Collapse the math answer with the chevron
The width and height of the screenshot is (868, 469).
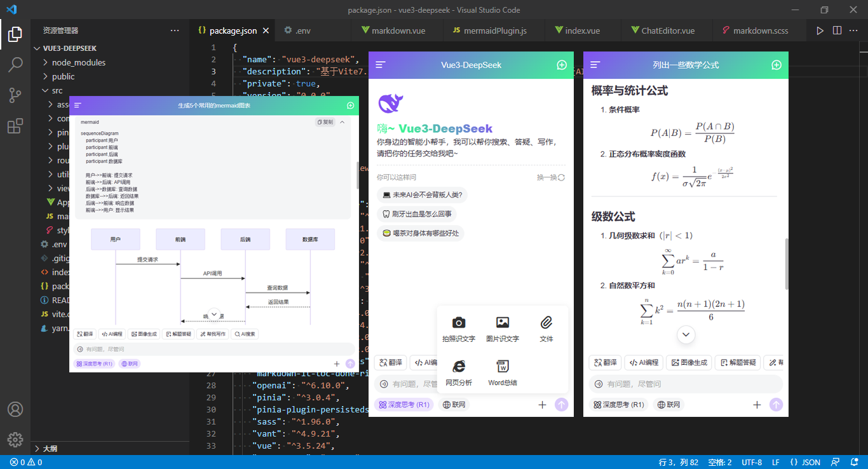(686, 334)
